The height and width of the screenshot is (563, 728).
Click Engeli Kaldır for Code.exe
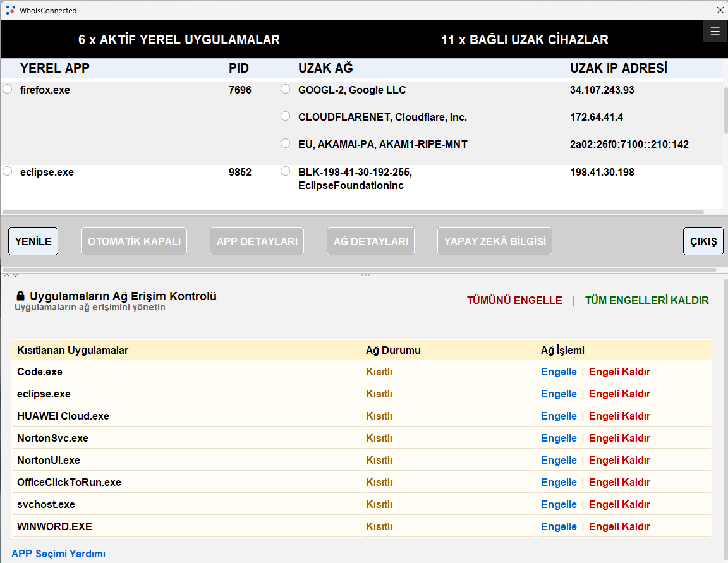pyautogui.click(x=619, y=372)
